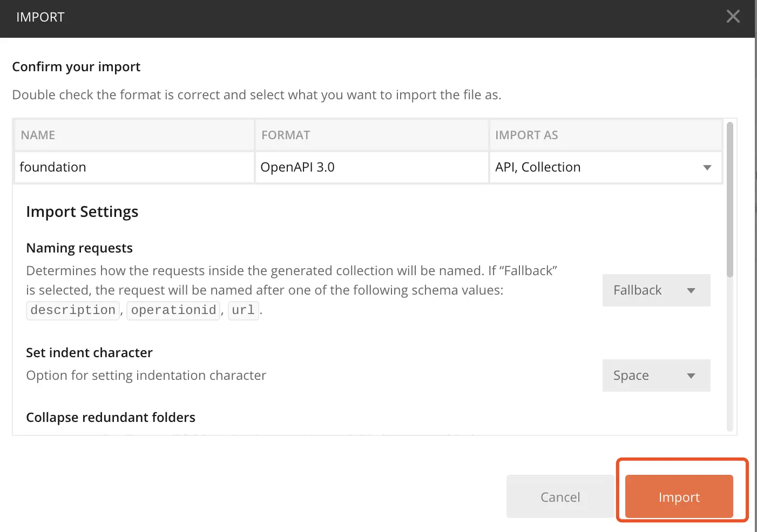Close the Import dialog with the X icon
This screenshot has width=757, height=532.
(x=733, y=17)
